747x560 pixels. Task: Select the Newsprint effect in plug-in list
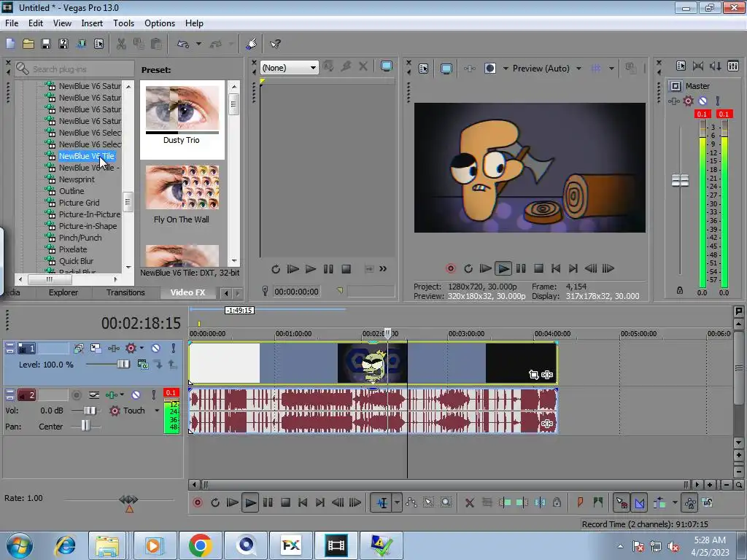click(x=77, y=179)
